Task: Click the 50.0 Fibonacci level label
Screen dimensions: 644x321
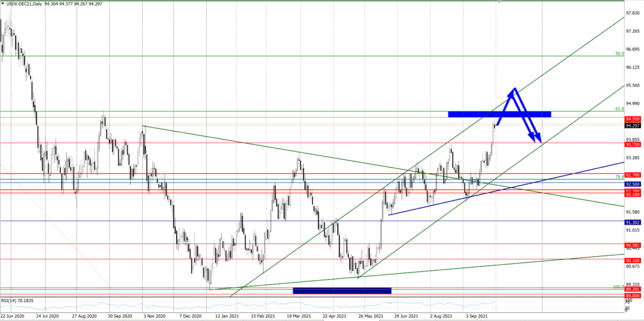Action: pyautogui.click(x=619, y=54)
